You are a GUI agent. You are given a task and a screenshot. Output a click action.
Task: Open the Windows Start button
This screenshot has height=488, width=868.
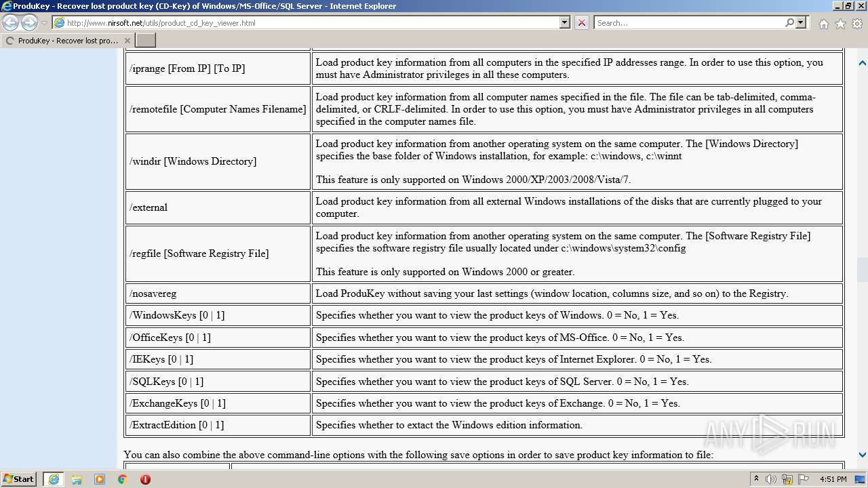click(x=19, y=479)
